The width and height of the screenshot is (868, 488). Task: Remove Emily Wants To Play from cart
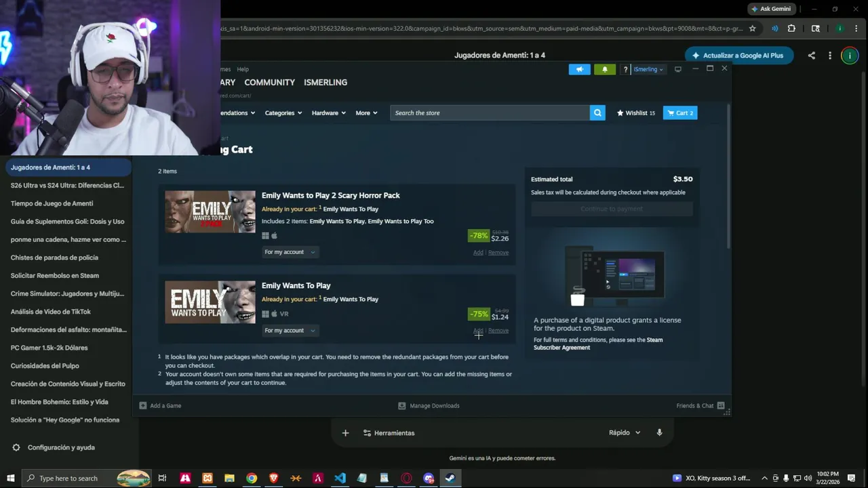498,331
